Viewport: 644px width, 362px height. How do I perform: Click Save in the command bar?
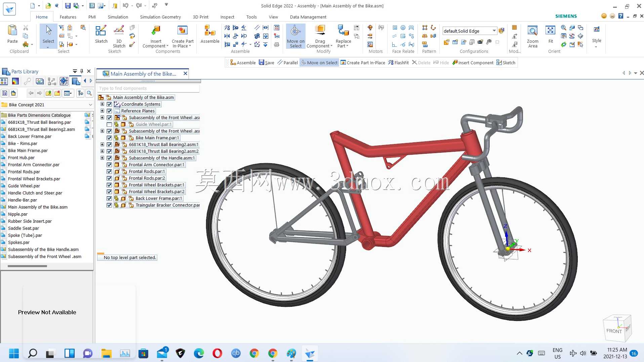tap(267, 63)
